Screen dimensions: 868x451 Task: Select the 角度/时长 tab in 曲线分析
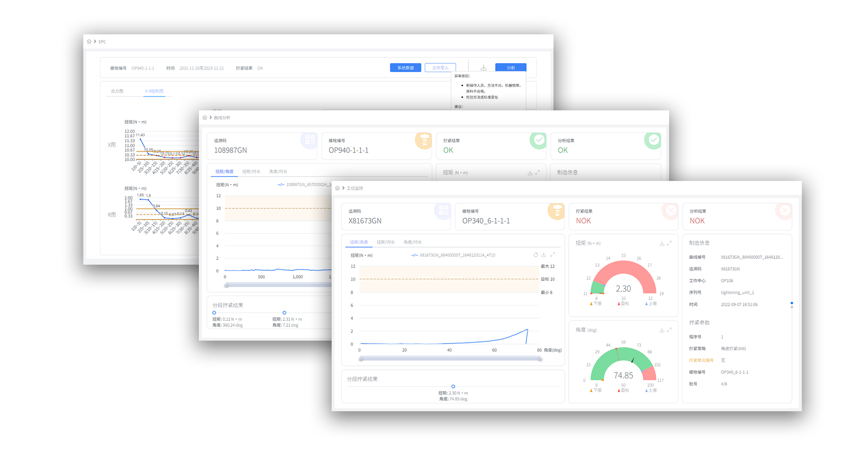coord(278,172)
